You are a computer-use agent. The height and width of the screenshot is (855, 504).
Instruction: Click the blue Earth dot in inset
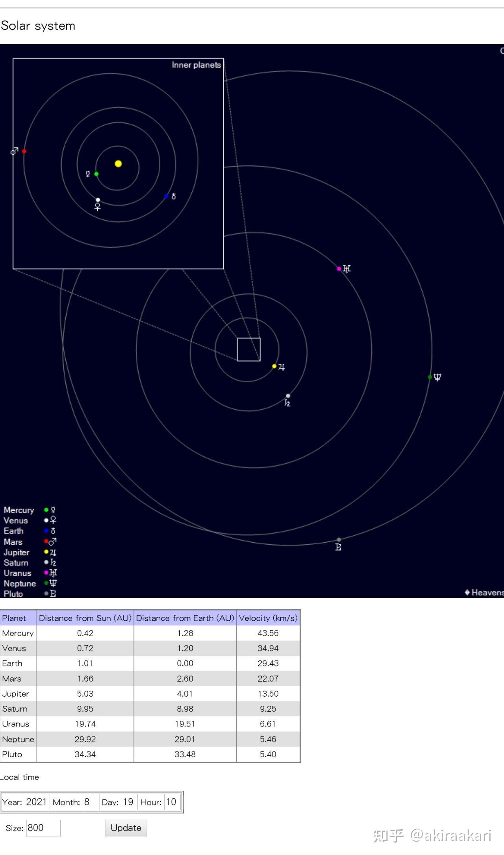click(167, 196)
